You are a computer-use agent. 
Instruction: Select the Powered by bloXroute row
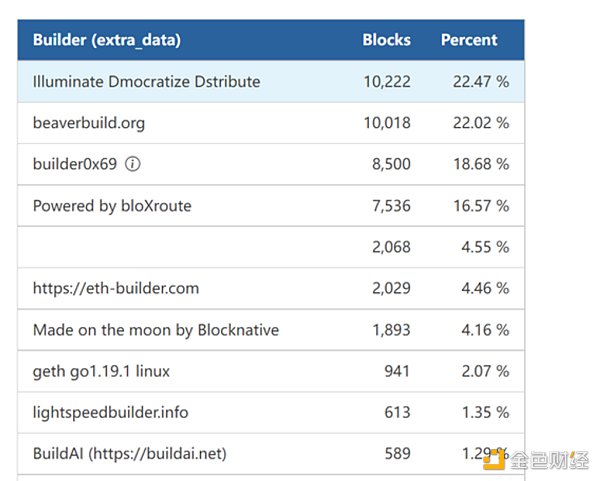[112, 206]
